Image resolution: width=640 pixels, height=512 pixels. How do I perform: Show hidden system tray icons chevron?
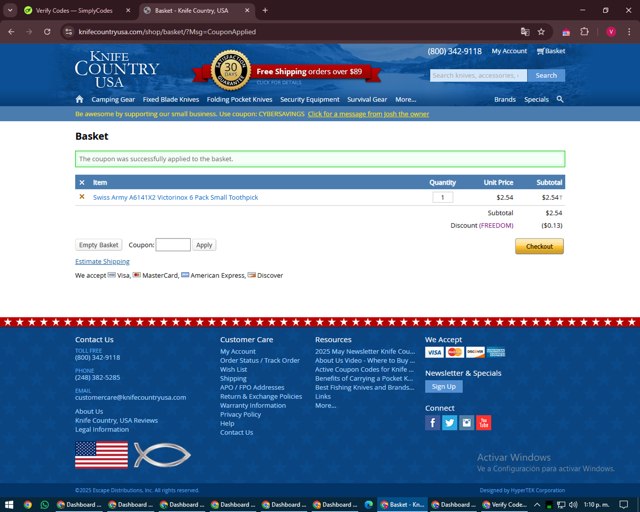[x=537, y=505]
